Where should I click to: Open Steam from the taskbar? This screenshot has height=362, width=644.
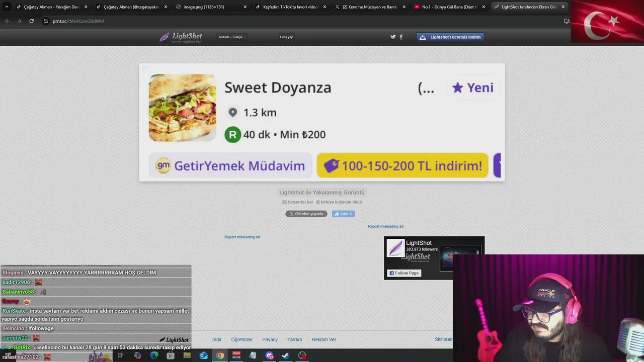(285, 355)
